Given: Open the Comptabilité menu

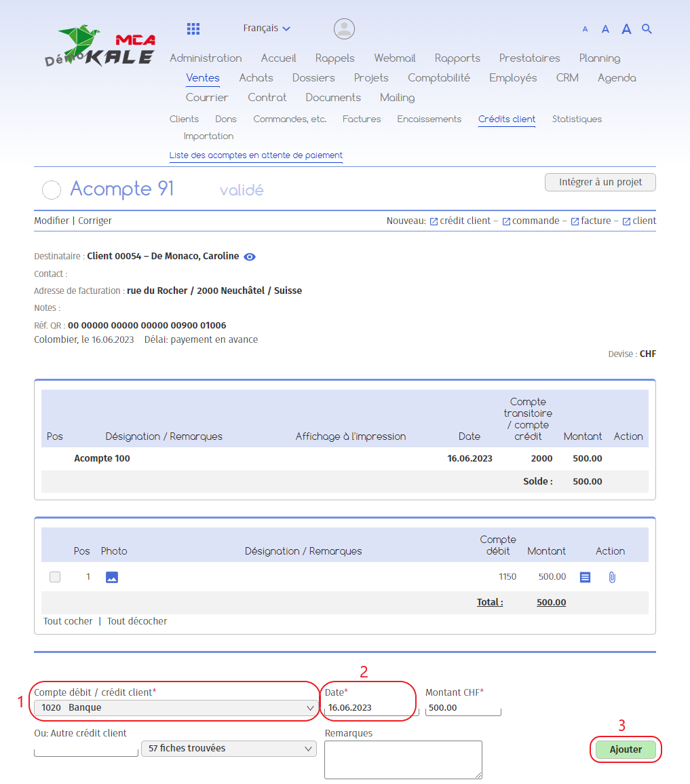Looking at the screenshot, I should click(x=439, y=78).
